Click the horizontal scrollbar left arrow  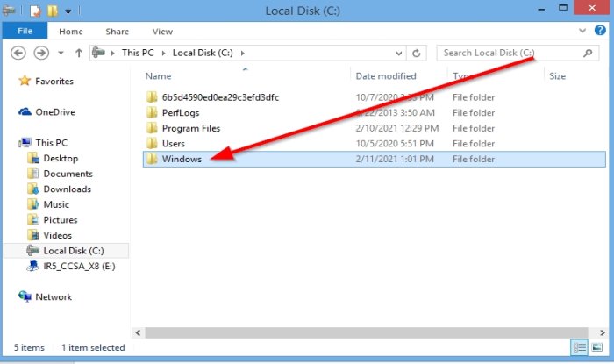tap(138, 332)
